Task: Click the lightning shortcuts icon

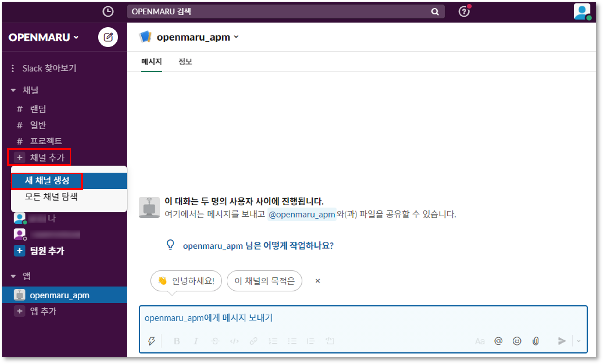Action: click(x=151, y=341)
